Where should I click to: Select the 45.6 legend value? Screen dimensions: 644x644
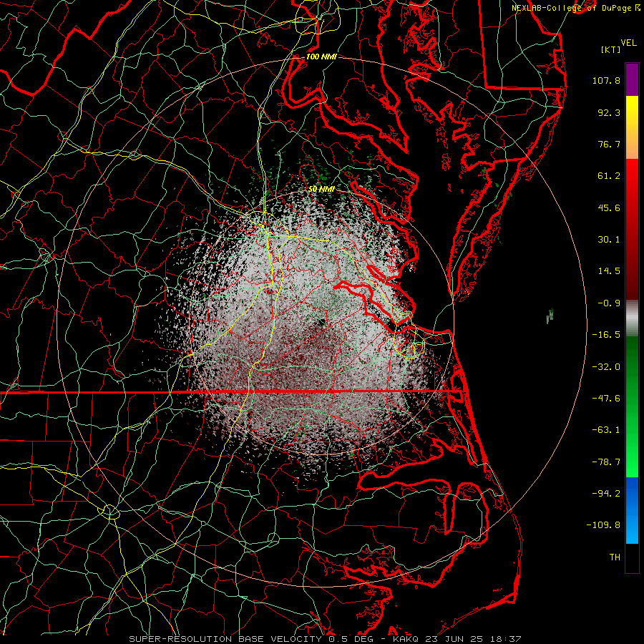coord(609,208)
